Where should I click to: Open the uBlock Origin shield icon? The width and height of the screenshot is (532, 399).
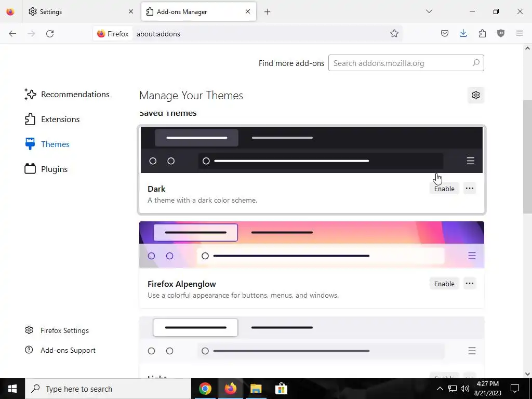tap(501, 34)
